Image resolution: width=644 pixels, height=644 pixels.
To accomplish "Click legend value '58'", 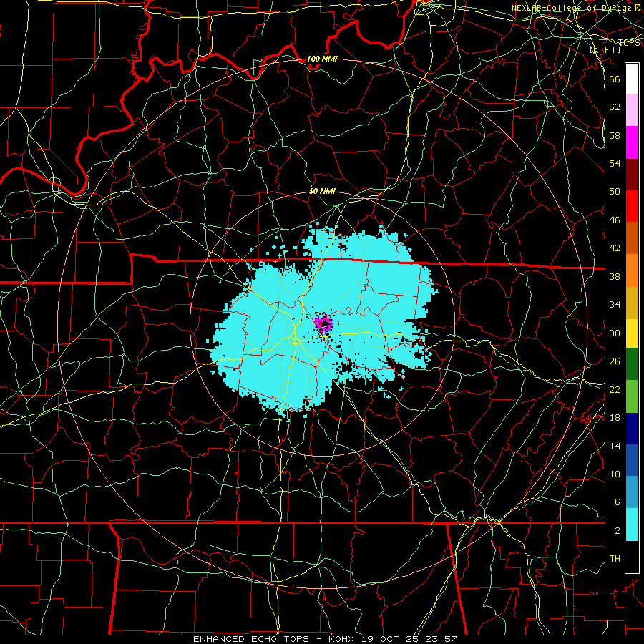I will [615, 135].
